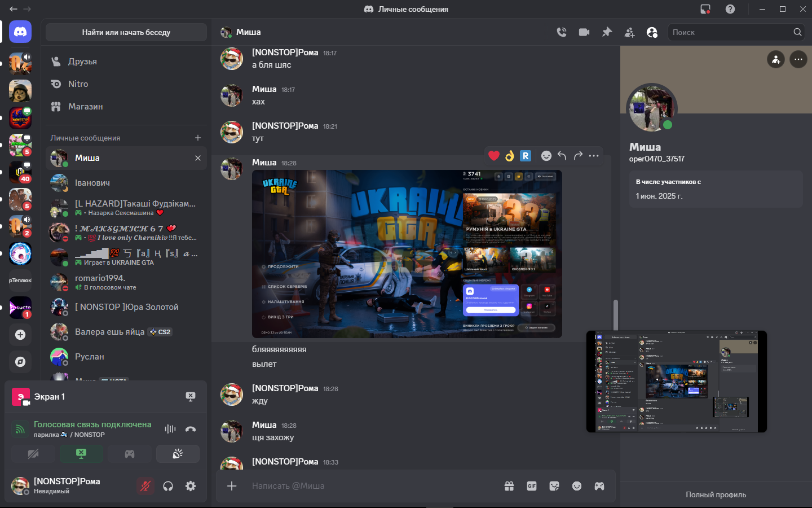Screen dimensions: 812x508
Task: Send a gift with the gift icon
Action: coord(509,486)
